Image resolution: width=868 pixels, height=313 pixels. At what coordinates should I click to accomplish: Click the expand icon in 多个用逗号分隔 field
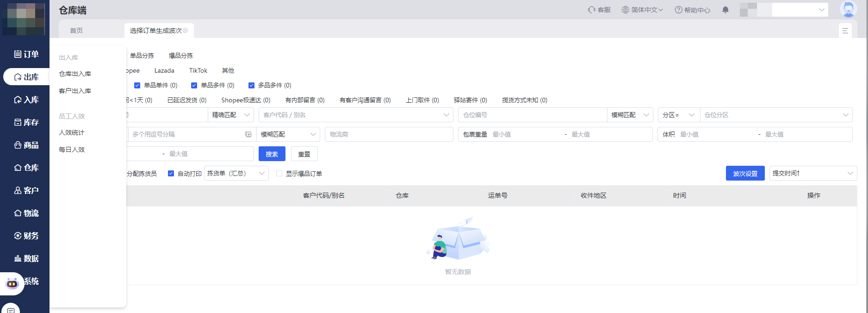(248, 134)
